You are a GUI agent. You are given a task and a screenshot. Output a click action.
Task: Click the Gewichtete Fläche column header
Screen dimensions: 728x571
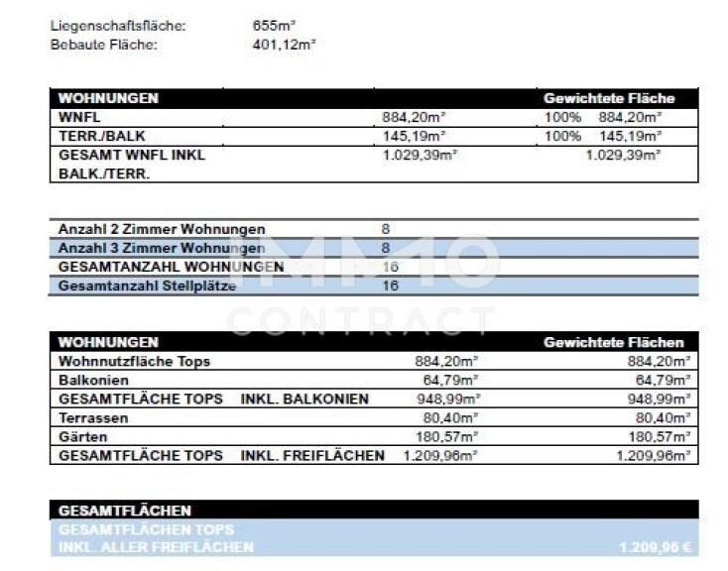[x=609, y=98]
